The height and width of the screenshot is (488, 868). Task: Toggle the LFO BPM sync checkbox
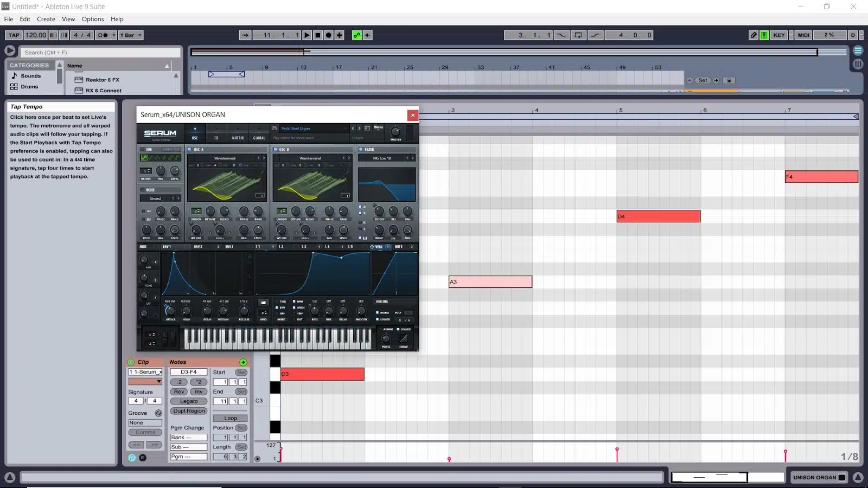295,301
